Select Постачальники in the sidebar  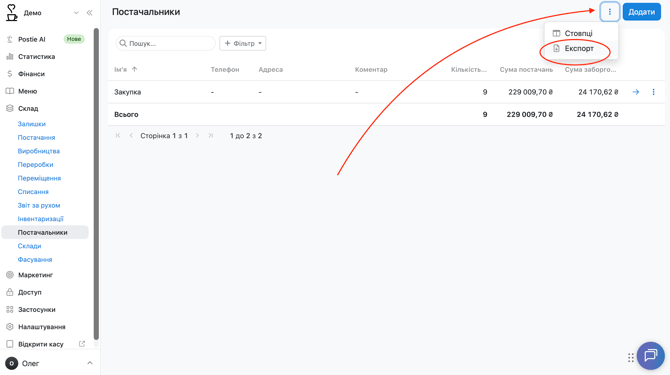[45, 232]
